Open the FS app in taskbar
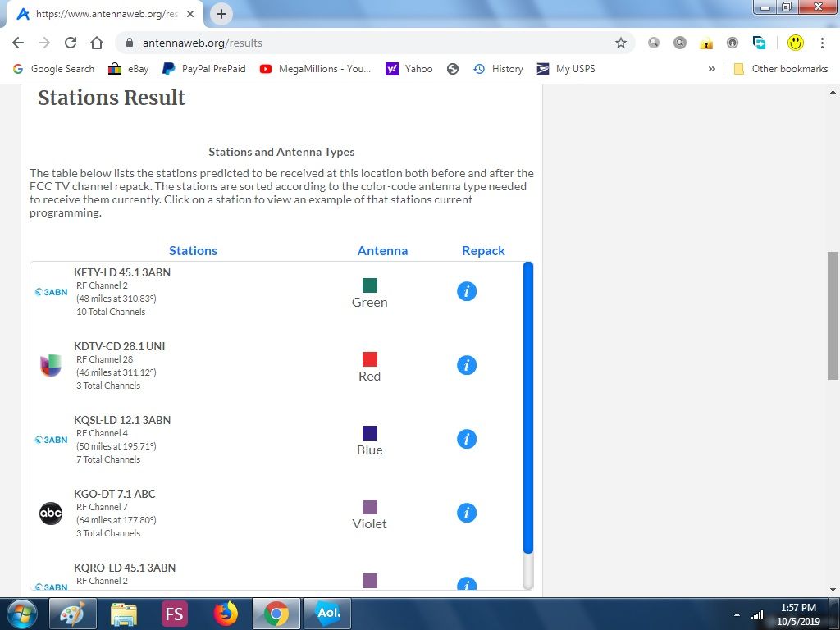 [175, 614]
